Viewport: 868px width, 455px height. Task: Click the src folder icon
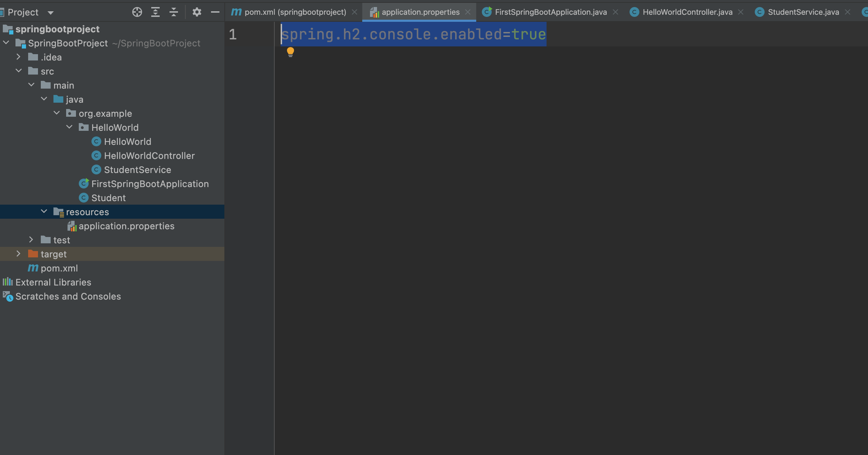(33, 71)
